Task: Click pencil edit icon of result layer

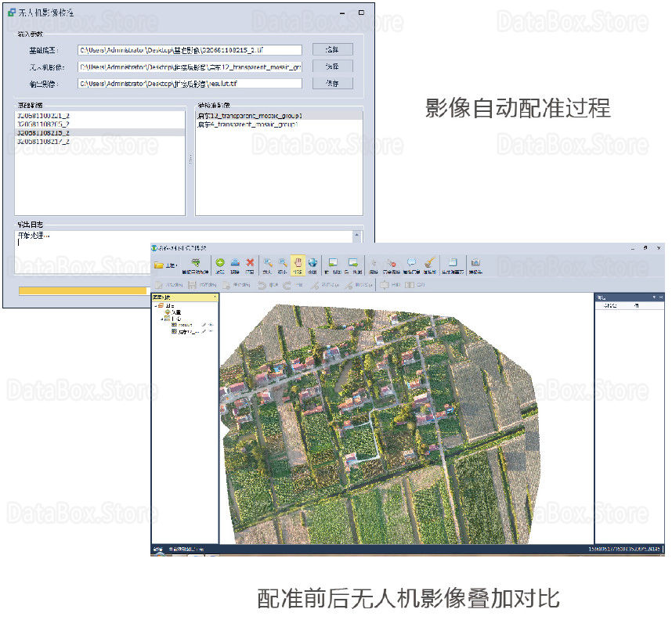Action: 204,325
